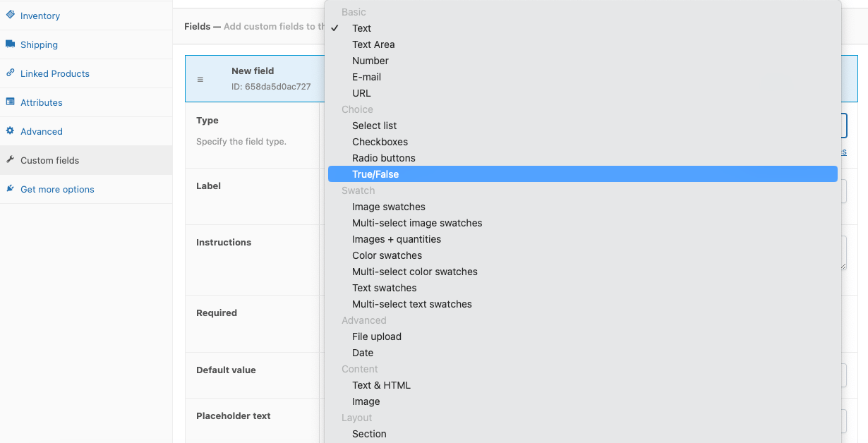Click the field ID 658da5d0ac727 text
The height and width of the screenshot is (443, 868).
coord(271,87)
